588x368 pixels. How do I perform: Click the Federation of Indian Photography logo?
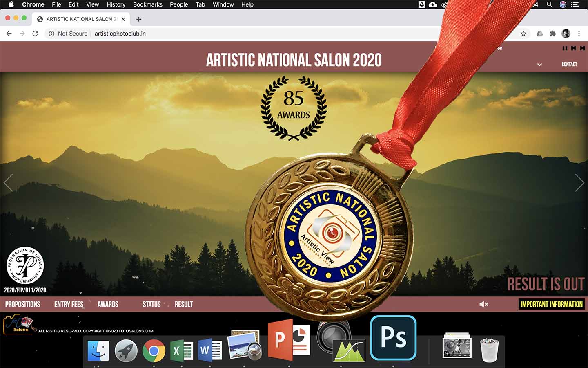pyautogui.click(x=25, y=266)
